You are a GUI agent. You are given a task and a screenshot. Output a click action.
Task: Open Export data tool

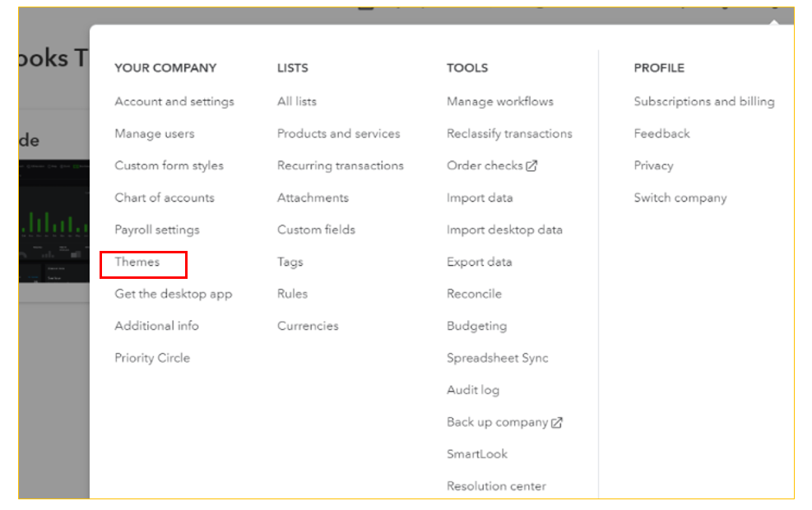(x=479, y=262)
